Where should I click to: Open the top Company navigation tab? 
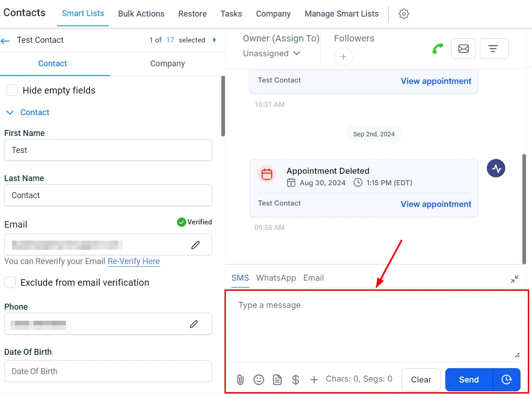(x=273, y=14)
